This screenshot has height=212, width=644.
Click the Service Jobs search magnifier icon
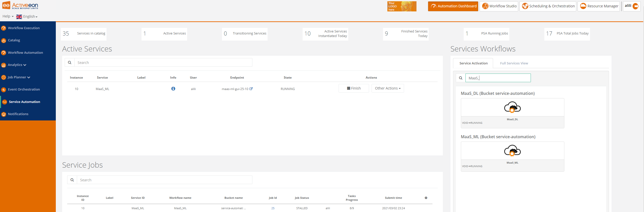(72, 180)
